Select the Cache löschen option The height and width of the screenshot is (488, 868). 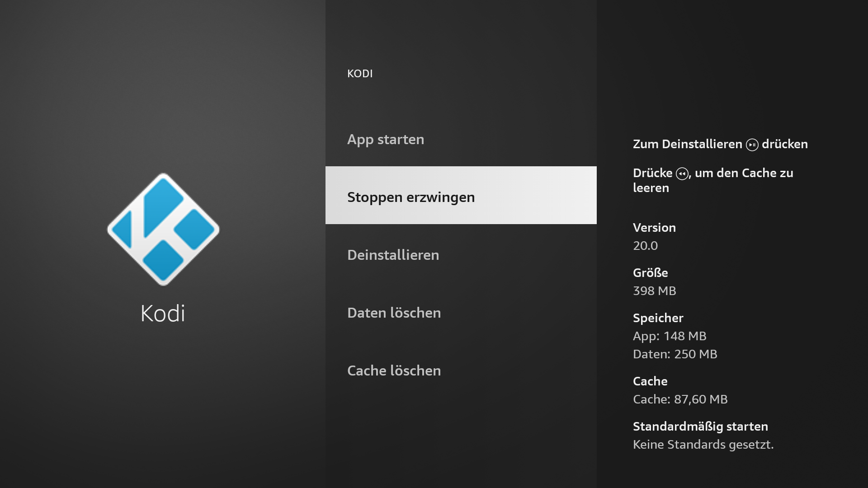461,371
